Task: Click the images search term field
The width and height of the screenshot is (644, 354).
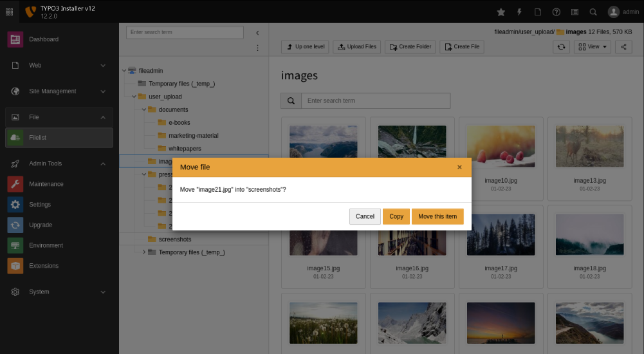Action: (x=375, y=101)
